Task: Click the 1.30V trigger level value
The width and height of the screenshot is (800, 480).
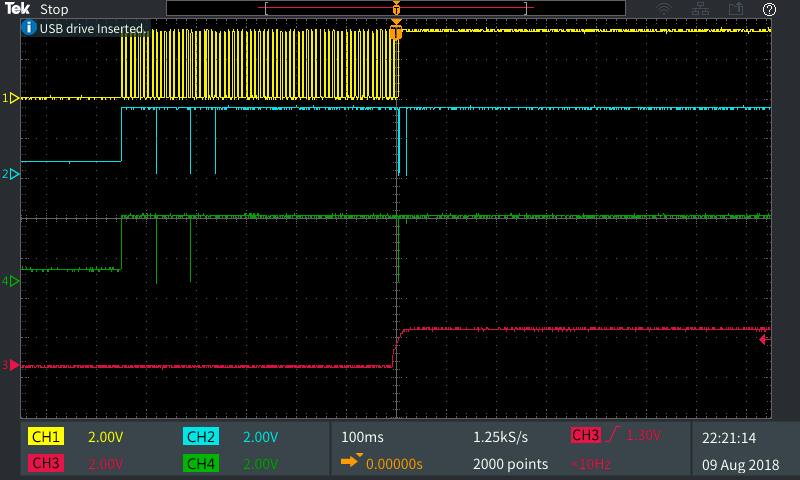Action: (x=643, y=435)
